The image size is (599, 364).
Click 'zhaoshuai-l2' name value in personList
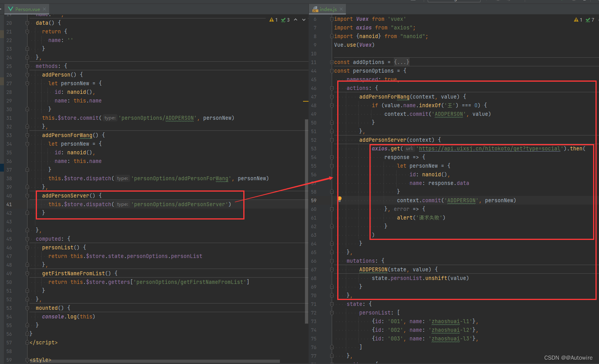pyautogui.click(x=450, y=330)
